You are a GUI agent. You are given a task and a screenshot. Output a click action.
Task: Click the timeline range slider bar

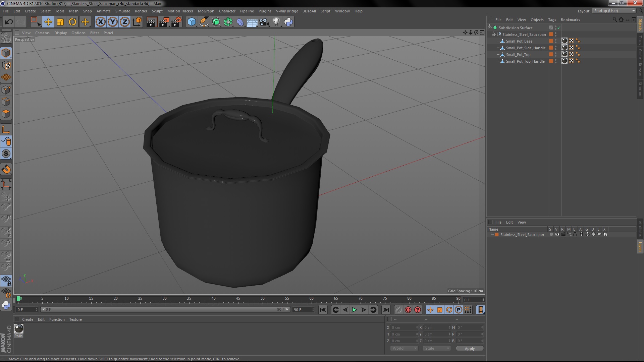[x=165, y=309]
